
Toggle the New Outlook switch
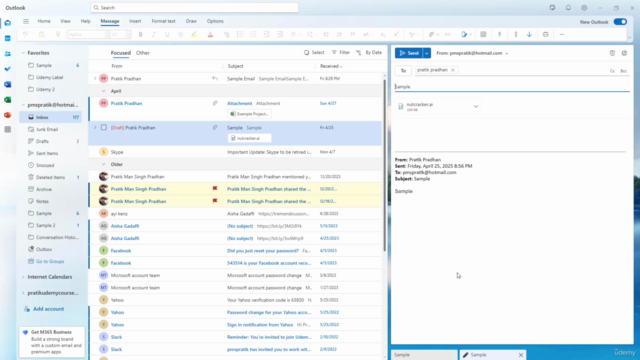point(620,22)
